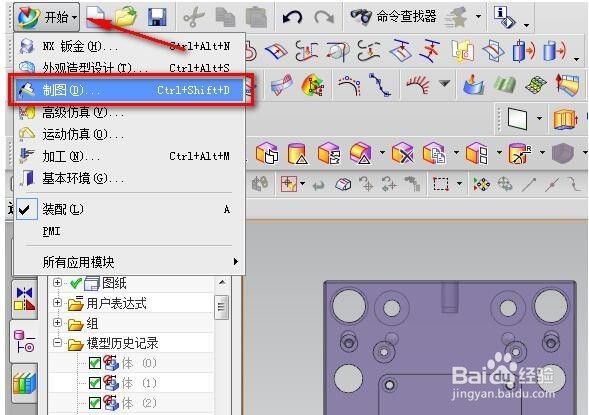Expand the 组 tree node

click(x=57, y=323)
